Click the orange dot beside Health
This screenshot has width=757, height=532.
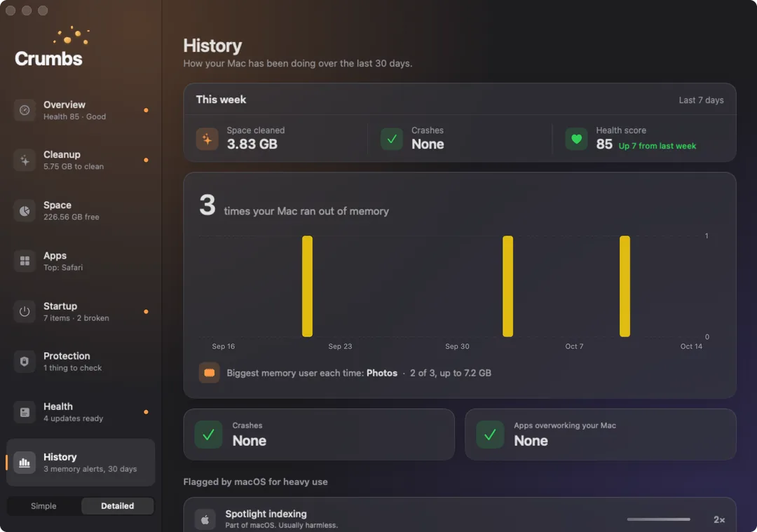(x=146, y=412)
